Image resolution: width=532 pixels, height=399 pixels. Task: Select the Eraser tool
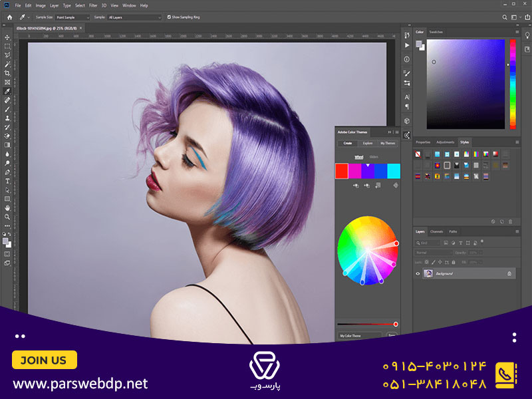[7, 136]
